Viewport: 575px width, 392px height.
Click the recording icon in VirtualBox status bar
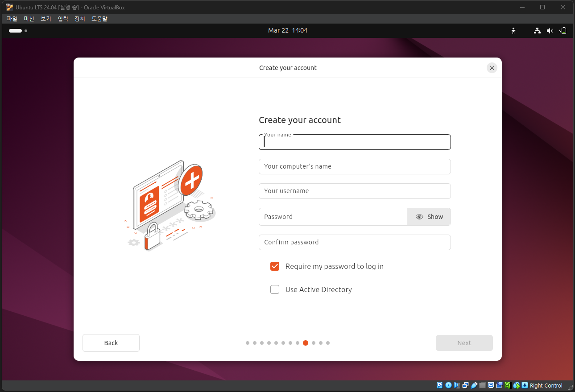499,385
